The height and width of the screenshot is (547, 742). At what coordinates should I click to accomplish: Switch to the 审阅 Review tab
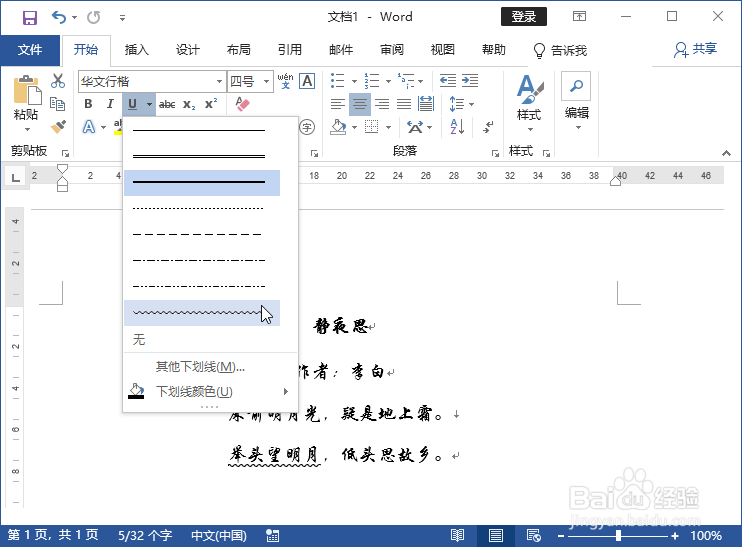pyautogui.click(x=392, y=50)
